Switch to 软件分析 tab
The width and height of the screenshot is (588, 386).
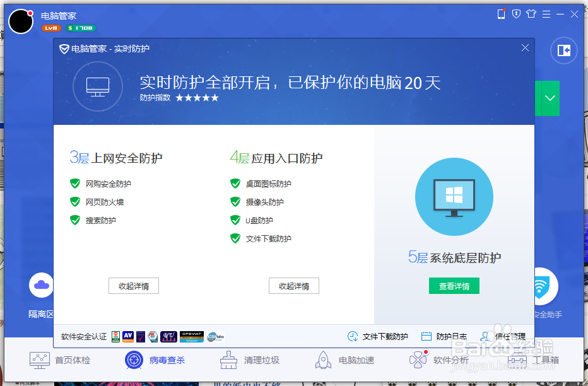click(439, 360)
